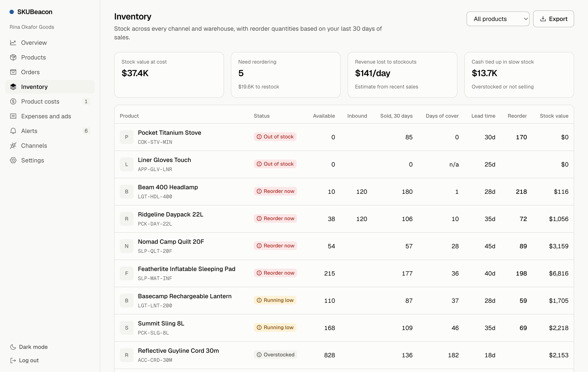Click the Nomad Camp Quilt N thumbnail
The image size is (588, 372).
[x=126, y=246]
